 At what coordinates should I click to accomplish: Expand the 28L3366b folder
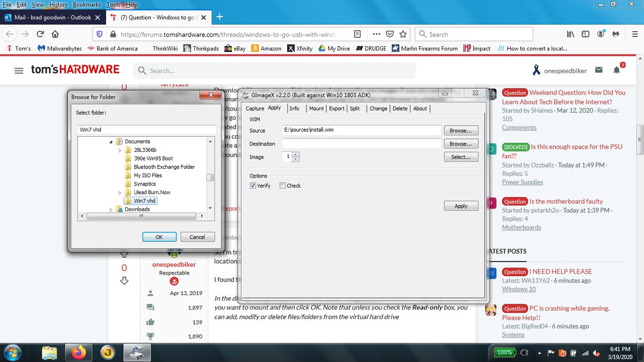[x=120, y=150]
